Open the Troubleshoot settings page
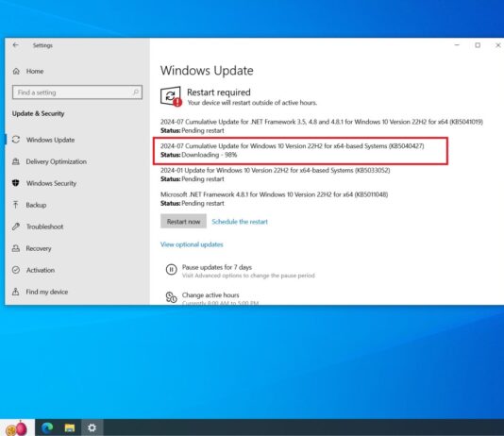 click(44, 226)
